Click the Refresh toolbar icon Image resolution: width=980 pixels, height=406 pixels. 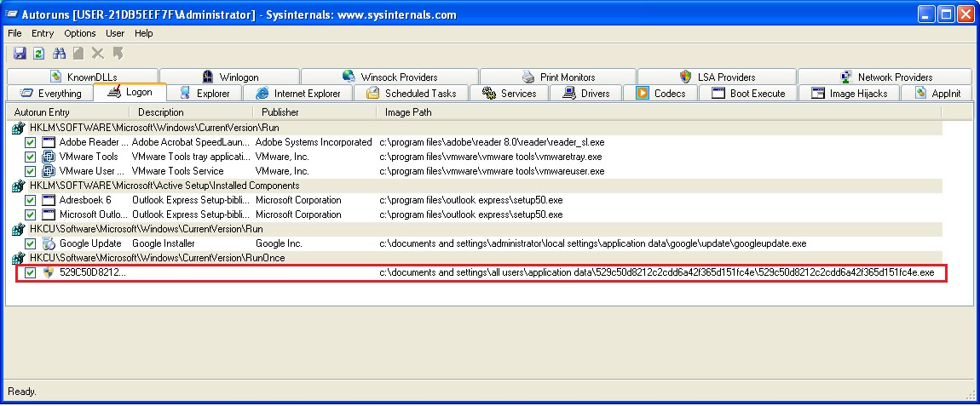(x=38, y=53)
